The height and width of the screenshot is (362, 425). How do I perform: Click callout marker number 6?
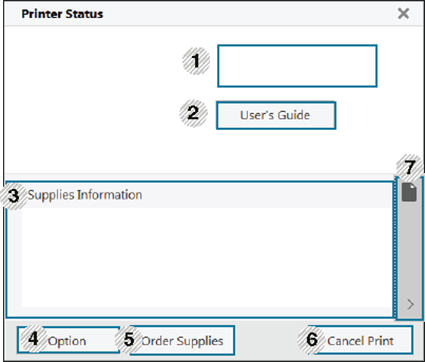point(312,339)
